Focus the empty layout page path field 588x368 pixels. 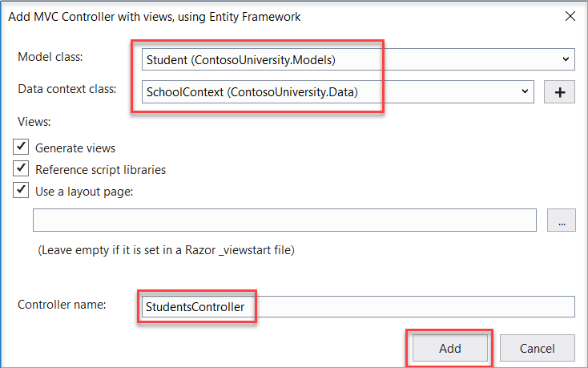pos(284,220)
